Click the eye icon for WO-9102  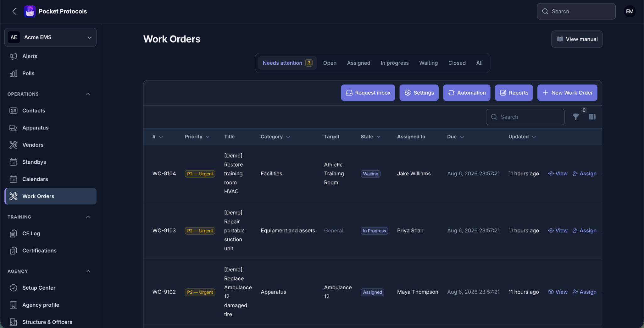(551, 292)
